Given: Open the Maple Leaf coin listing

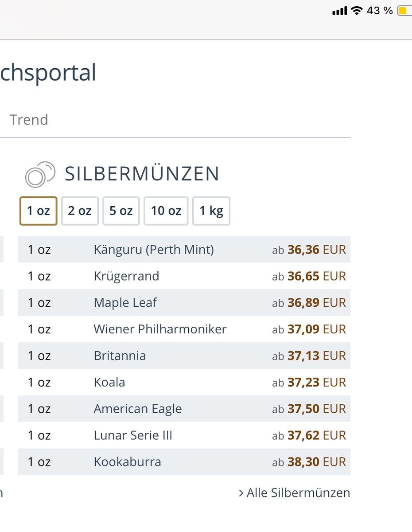Looking at the screenshot, I should coord(125,303).
